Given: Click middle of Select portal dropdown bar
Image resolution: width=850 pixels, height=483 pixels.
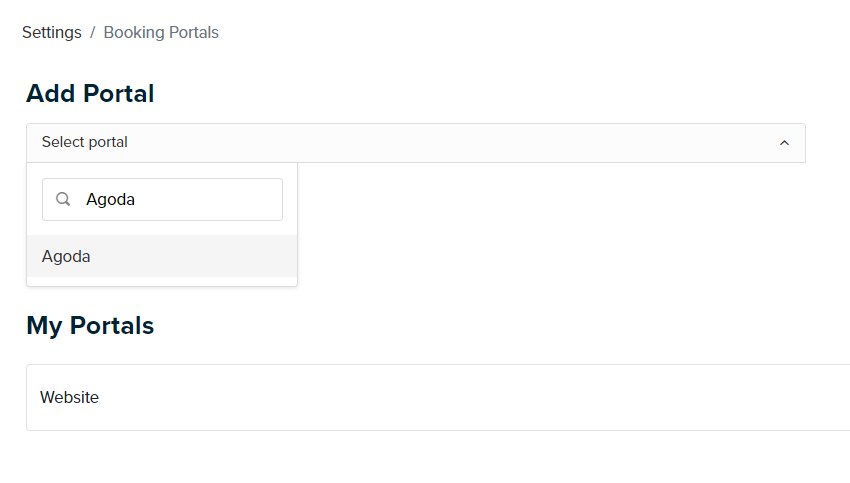Looking at the screenshot, I should click(x=416, y=143).
